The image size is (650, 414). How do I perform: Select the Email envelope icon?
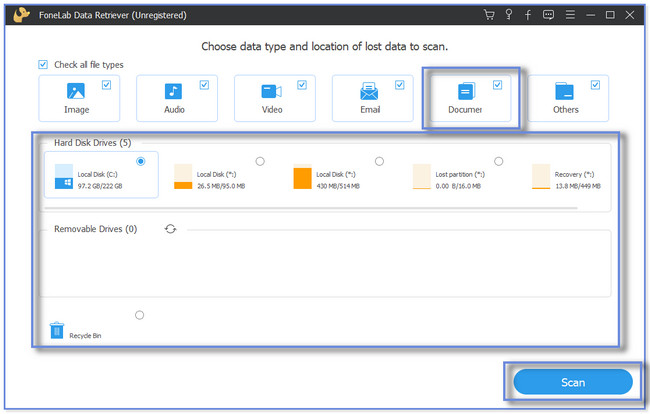369,91
